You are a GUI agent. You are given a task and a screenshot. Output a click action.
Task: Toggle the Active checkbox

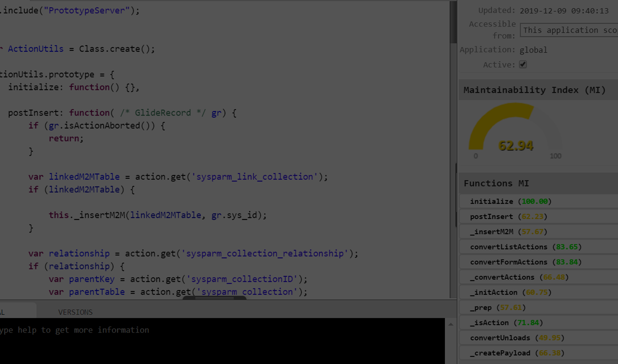point(523,64)
